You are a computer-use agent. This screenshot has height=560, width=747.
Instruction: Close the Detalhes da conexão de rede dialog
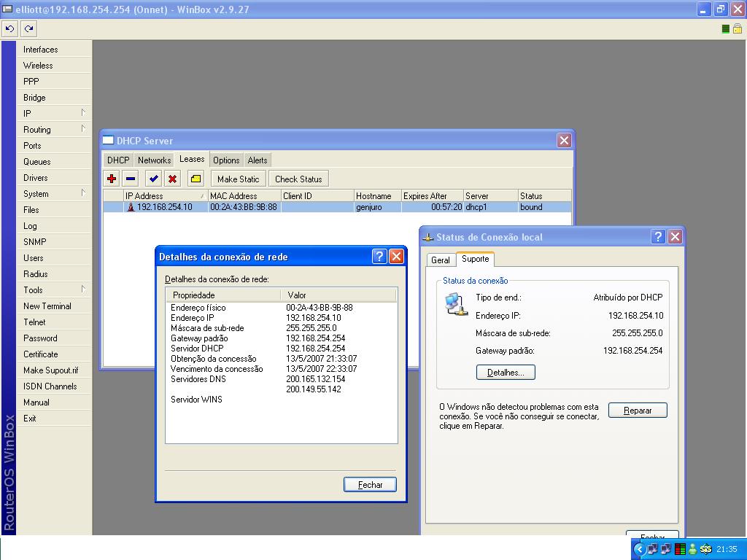coord(396,257)
